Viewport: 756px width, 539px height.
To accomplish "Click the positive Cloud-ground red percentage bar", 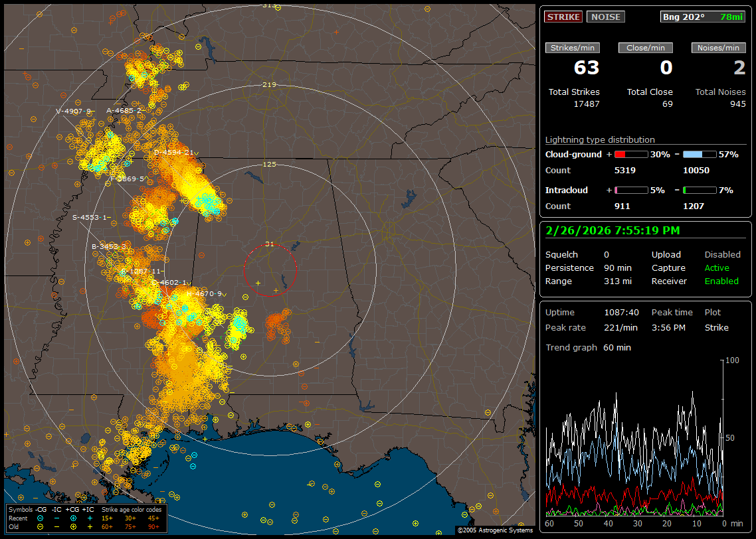I will [630, 155].
